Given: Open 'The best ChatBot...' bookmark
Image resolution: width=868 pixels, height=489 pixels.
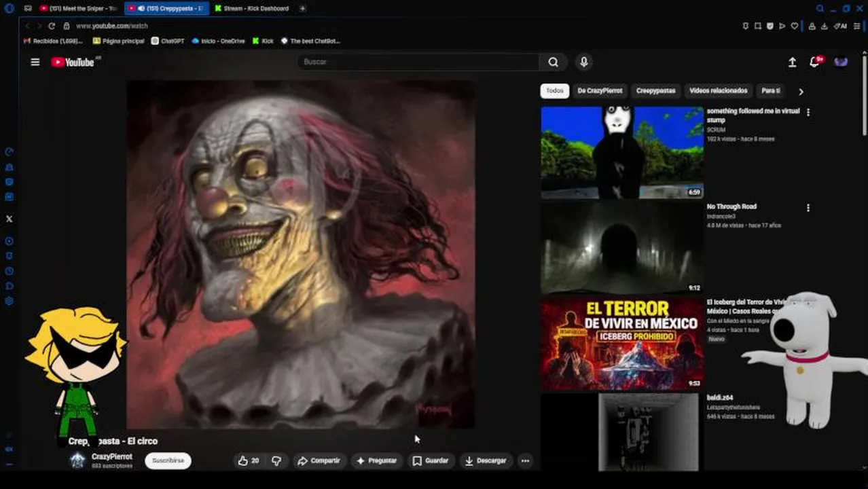Looking at the screenshot, I should (310, 41).
